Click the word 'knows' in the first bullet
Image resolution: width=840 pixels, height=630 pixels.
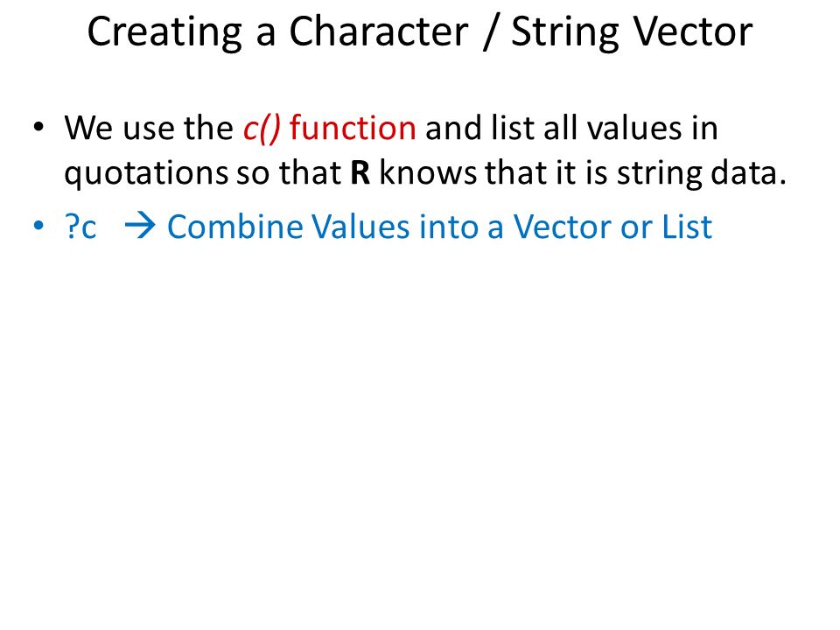click(428, 172)
